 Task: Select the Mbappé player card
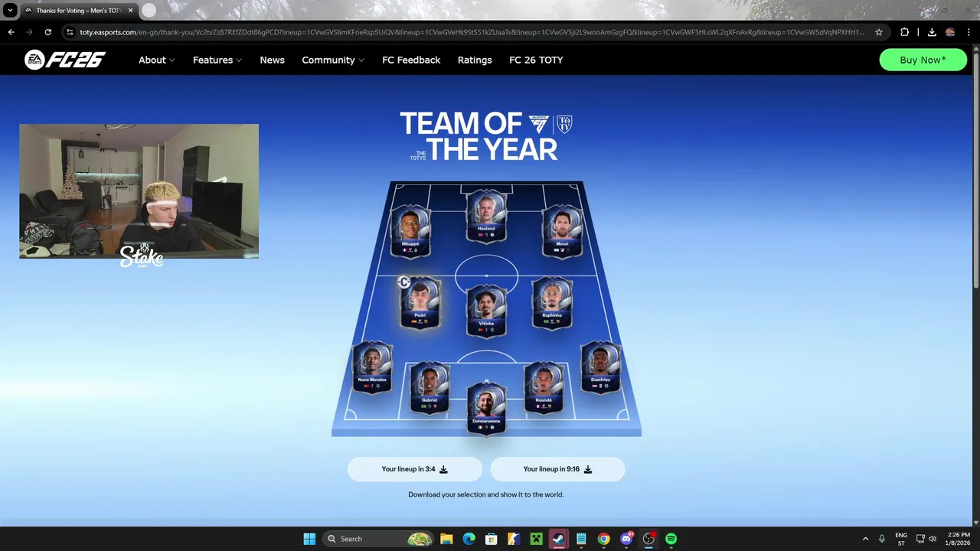410,231
